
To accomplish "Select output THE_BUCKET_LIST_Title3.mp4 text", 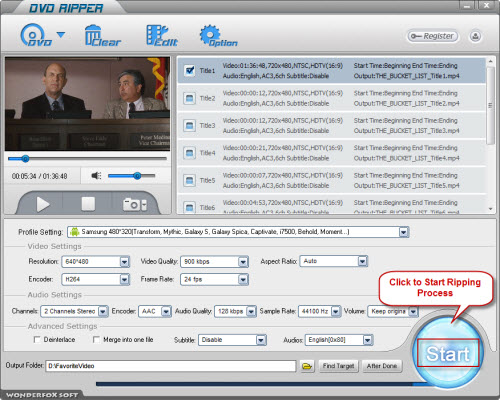I will click(x=407, y=131).
